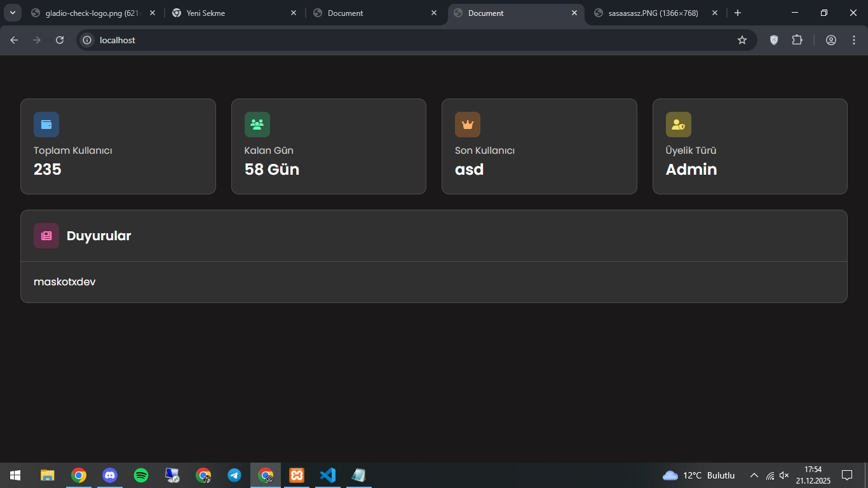Click the Toplam Kullanıcı label
Image resolution: width=868 pixels, height=488 pixels.
click(x=73, y=151)
